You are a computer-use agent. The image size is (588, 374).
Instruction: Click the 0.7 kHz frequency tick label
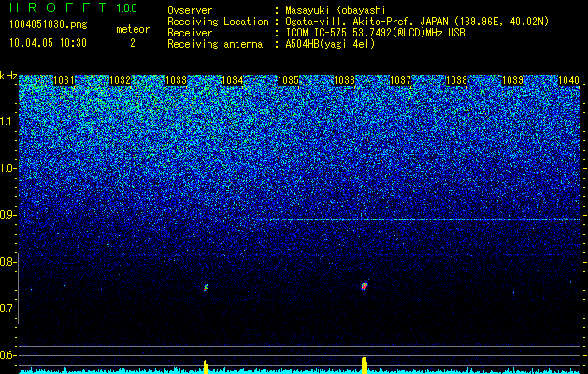click(x=8, y=309)
